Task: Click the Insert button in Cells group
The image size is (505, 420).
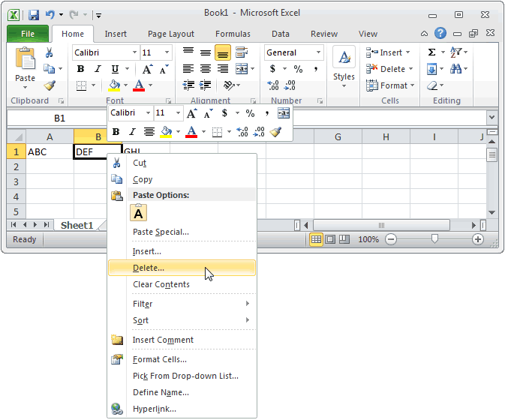Action: (x=388, y=52)
